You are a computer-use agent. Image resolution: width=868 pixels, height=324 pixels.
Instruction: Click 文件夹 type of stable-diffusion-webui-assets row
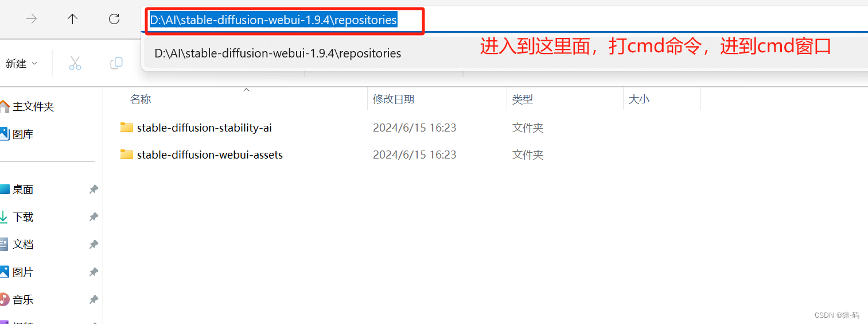point(528,155)
